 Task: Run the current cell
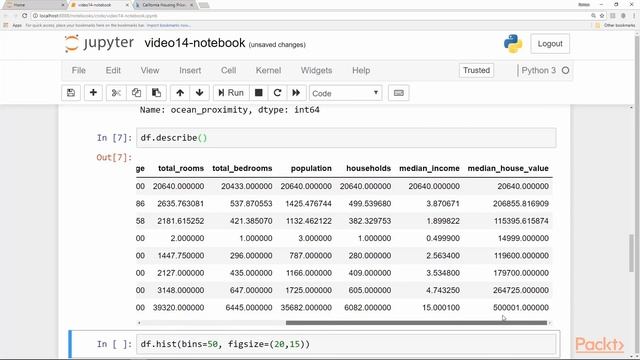click(x=231, y=93)
